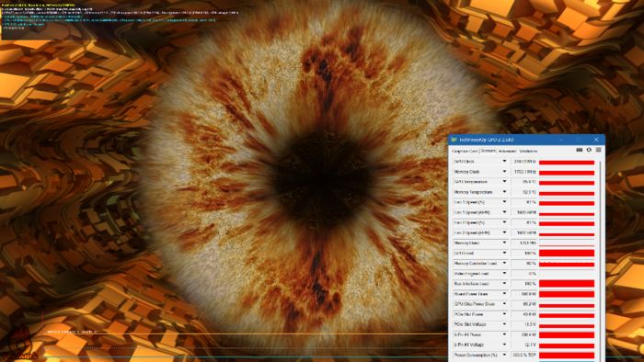
Task: Click the GPU-Z window title bar text
Action: coord(487,140)
